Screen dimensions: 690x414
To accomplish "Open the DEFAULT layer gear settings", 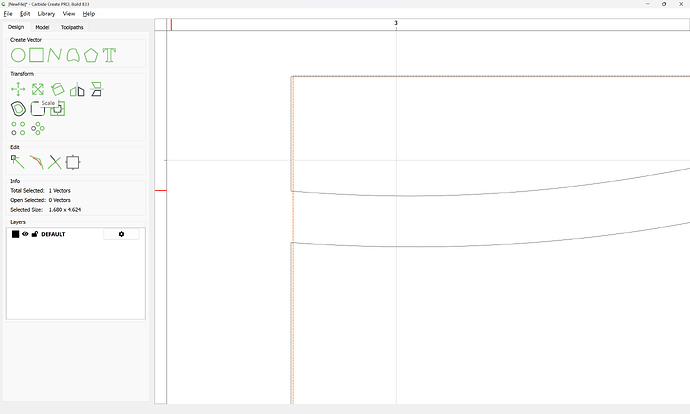I will [x=121, y=234].
